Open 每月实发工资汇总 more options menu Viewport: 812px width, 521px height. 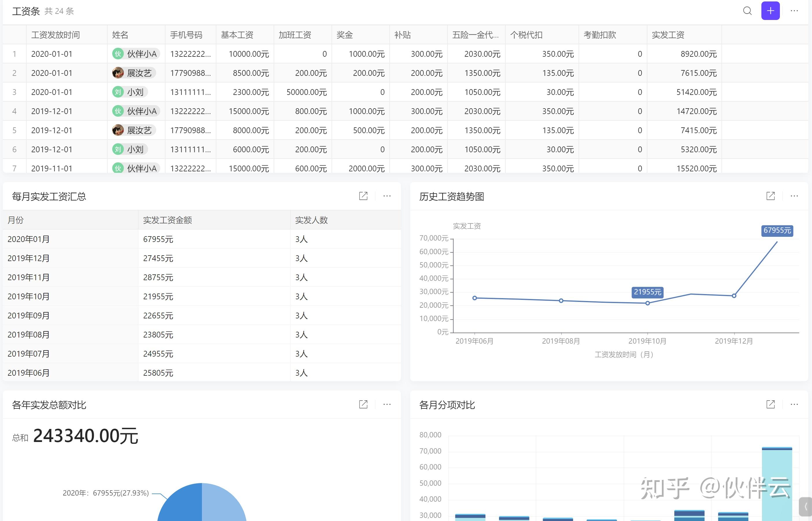[387, 196]
